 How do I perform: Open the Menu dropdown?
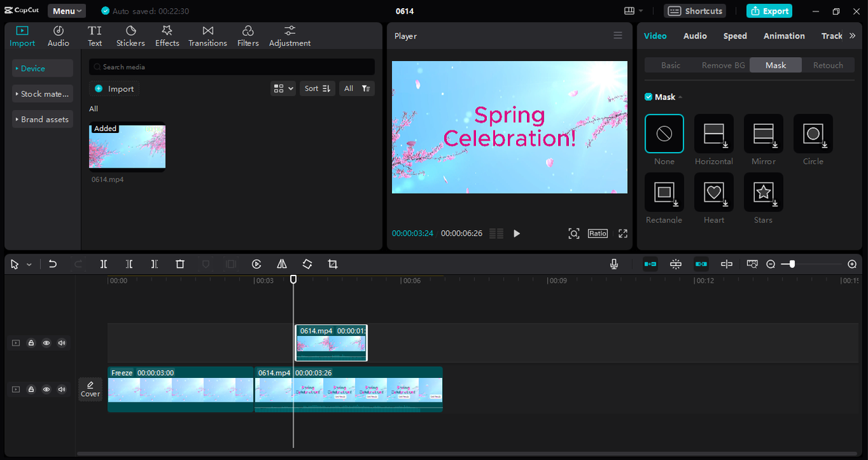point(66,11)
